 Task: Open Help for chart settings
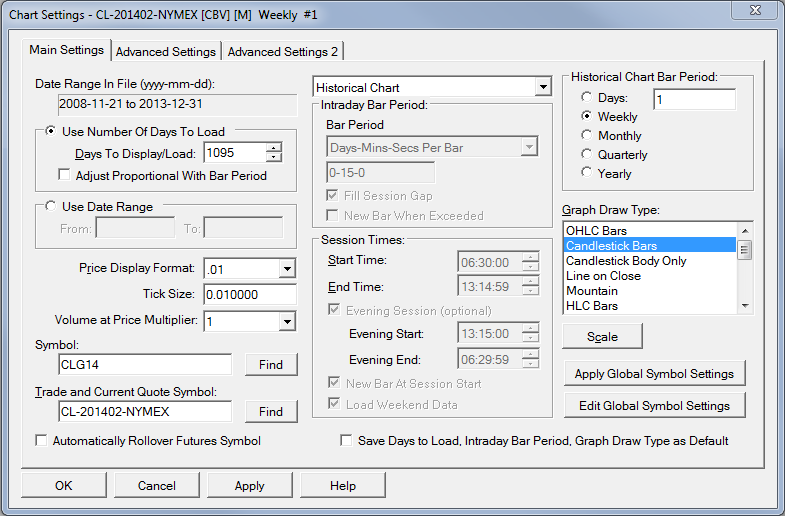[x=342, y=485]
